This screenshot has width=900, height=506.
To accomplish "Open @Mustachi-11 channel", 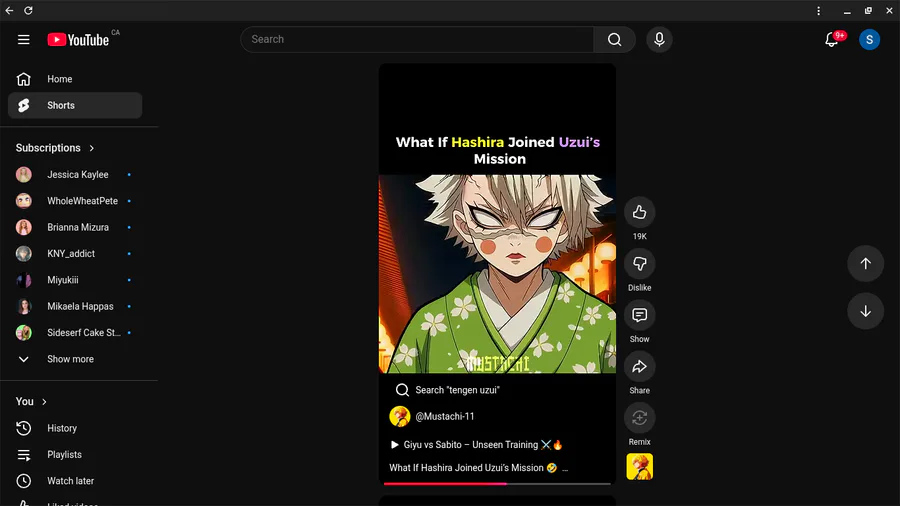I will point(445,417).
